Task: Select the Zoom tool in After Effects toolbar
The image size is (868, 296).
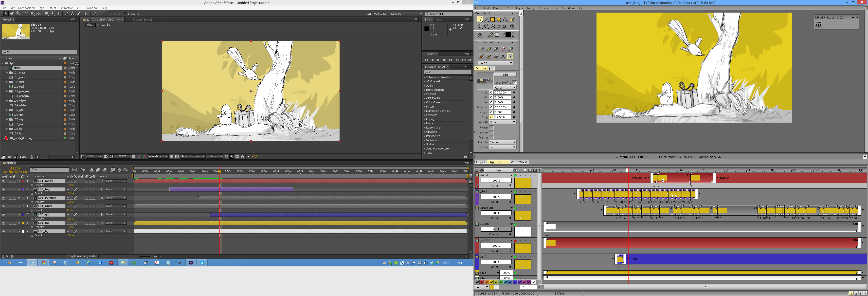Action: [18, 14]
